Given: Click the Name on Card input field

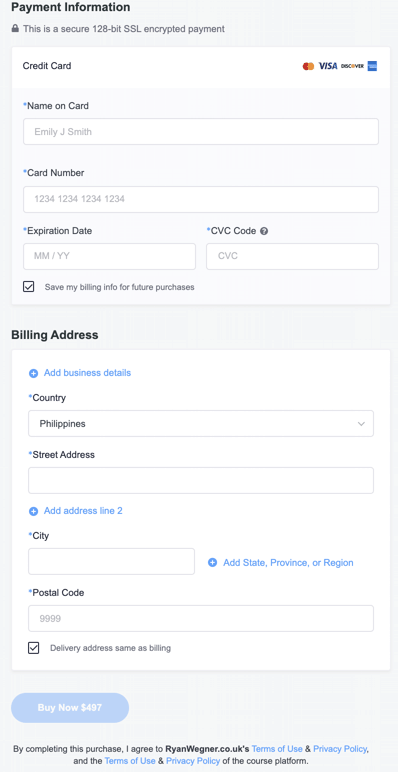Looking at the screenshot, I should [201, 131].
